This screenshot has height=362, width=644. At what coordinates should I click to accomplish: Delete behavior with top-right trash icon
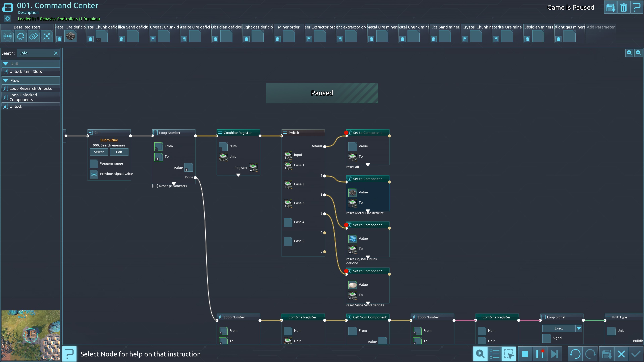624,8
